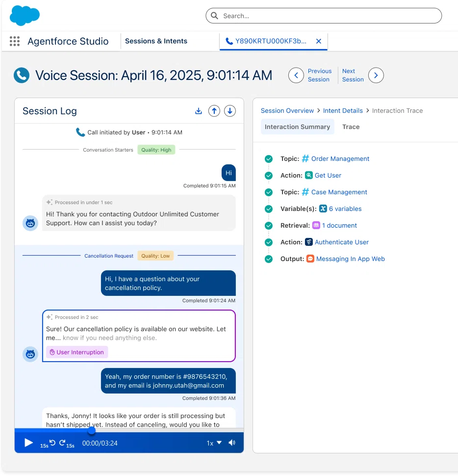Click the Authenticate User action icon

click(x=309, y=242)
